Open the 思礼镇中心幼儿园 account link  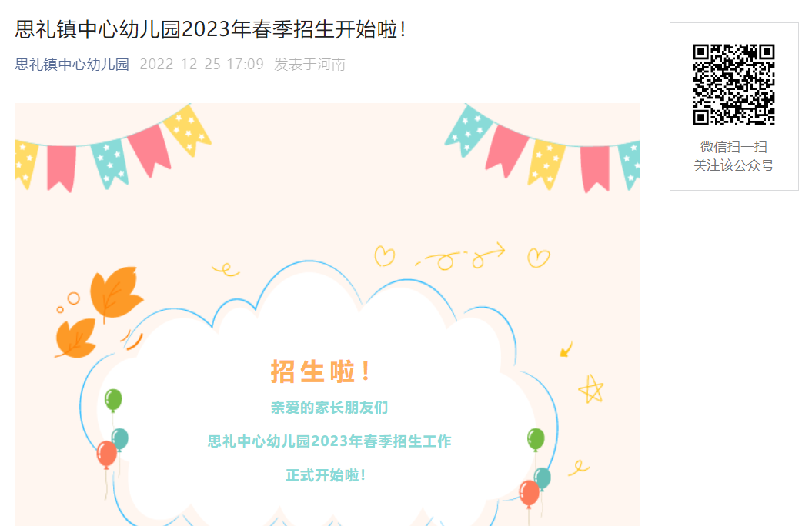(72, 64)
